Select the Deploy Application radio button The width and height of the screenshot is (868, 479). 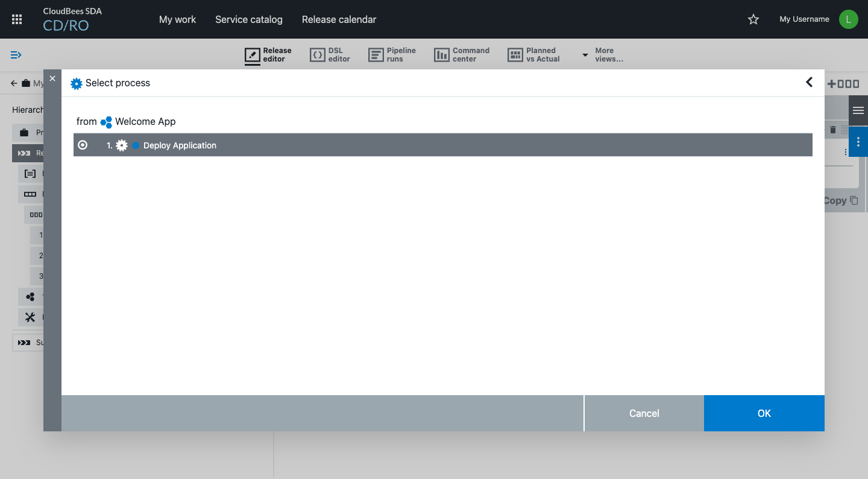83,145
